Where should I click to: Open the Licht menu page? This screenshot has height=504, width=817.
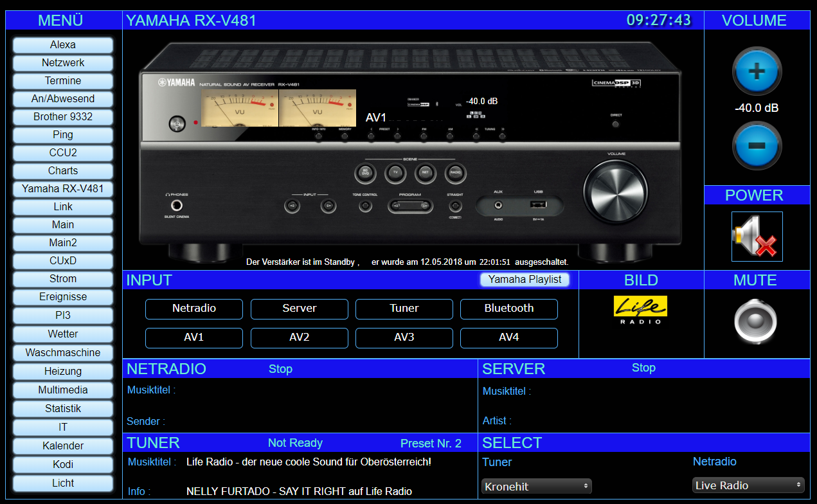pos(63,483)
